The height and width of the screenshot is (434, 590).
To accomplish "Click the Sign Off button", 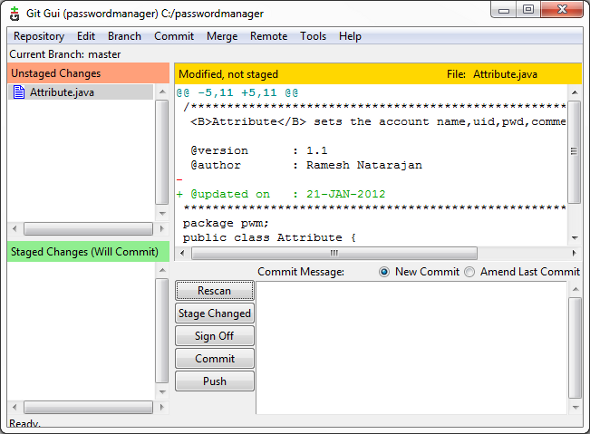I will (214, 336).
